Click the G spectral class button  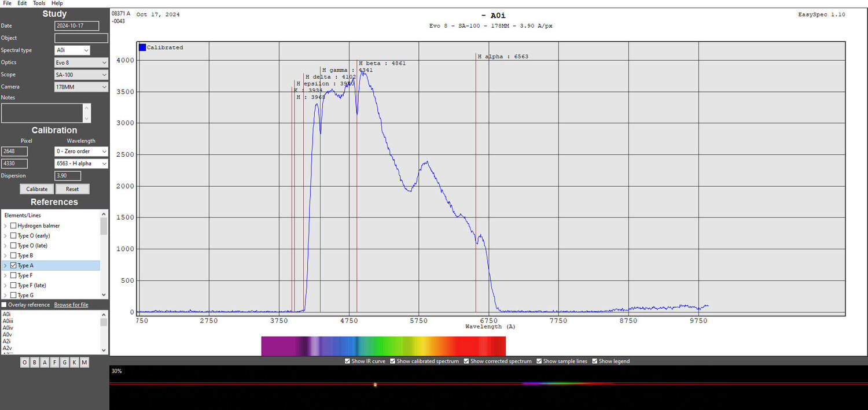(x=64, y=363)
